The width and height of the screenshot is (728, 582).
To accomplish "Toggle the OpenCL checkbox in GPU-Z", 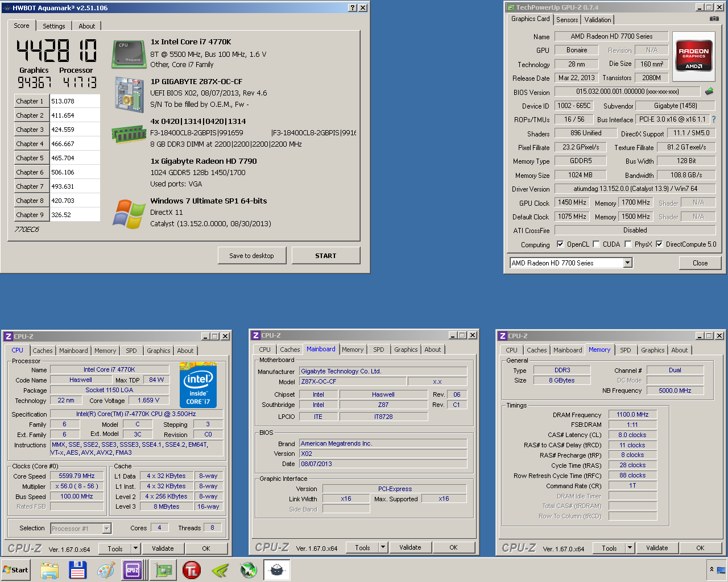I will (x=560, y=244).
